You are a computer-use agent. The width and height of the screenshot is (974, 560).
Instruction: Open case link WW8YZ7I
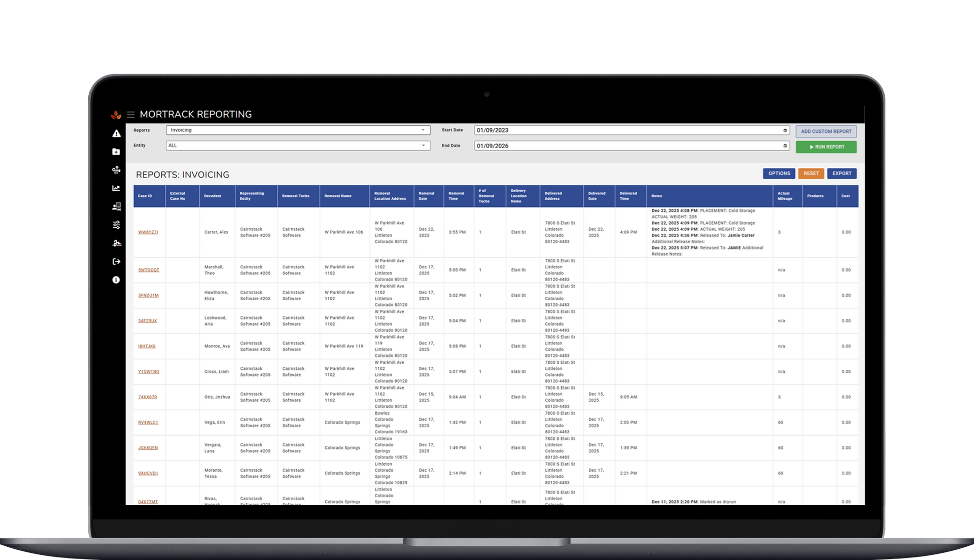tap(148, 232)
